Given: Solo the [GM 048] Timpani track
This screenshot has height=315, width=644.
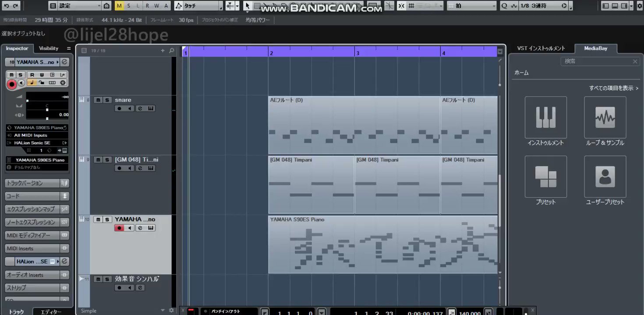Looking at the screenshot, I should pyautogui.click(x=107, y=160).
